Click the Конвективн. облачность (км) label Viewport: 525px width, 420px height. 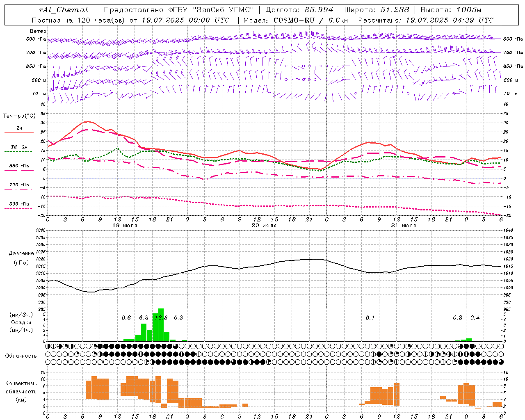point(21,391)
